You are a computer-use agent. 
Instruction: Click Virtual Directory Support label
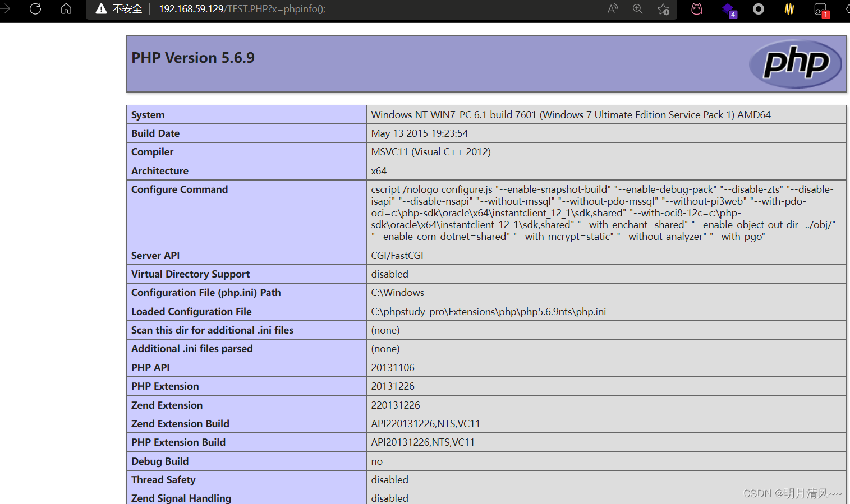point(190,274)
